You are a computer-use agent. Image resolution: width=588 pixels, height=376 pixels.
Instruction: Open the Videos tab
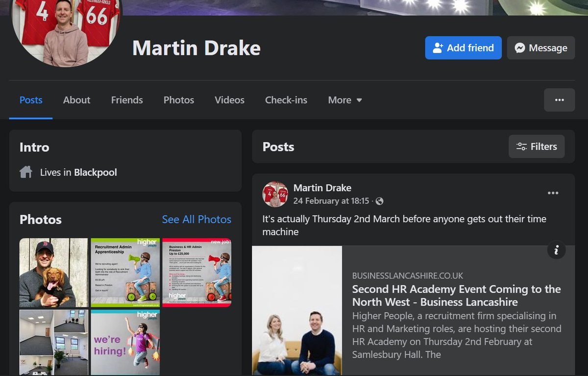tap(229, 100)
